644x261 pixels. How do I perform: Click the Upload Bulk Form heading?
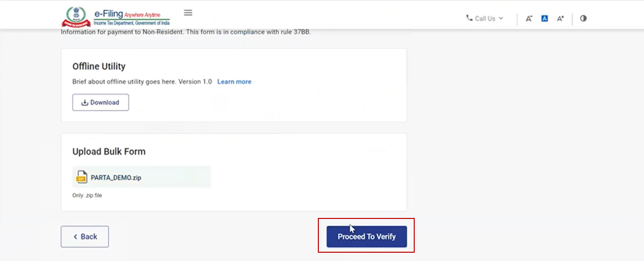pos(109,152)
